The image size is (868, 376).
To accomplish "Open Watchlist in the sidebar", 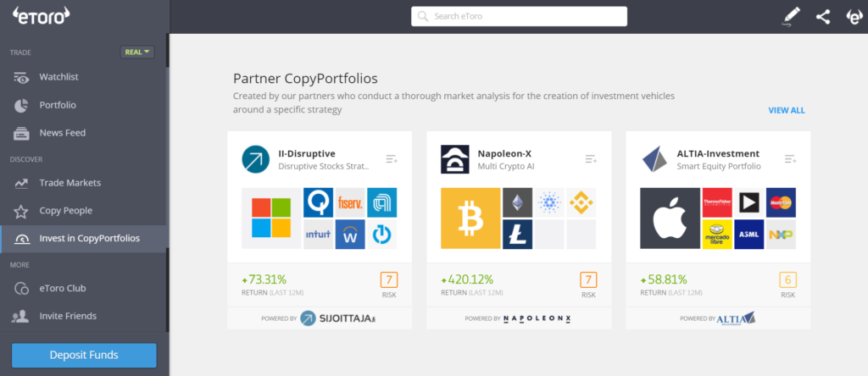I will (x=58, y=77).
